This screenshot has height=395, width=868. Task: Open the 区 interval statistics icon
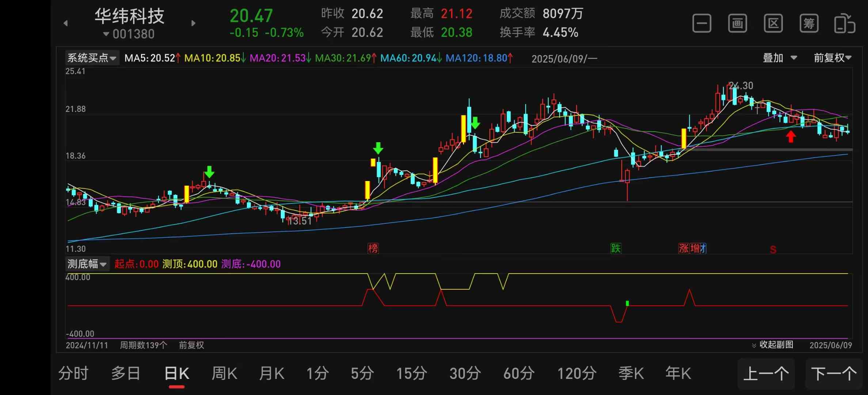point(773,24)
